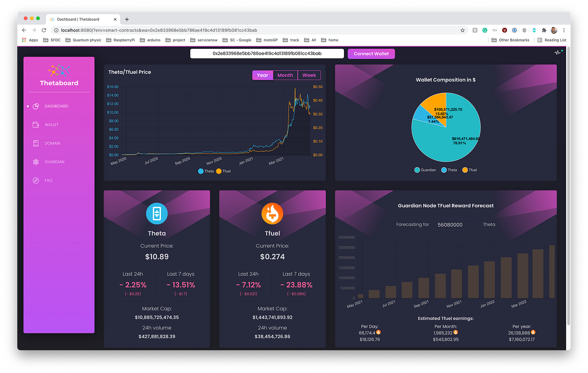This screenshot has height=373, width=588.
Task: Click the Theta coin icon on price card
Action: pyautogui.click(x=157, y=214)
